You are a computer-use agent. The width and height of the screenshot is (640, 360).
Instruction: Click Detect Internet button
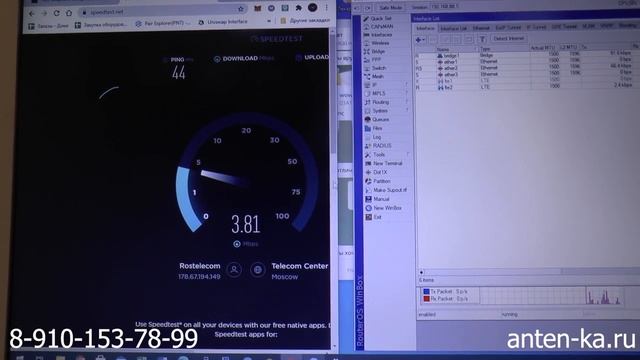pos(509,38)
